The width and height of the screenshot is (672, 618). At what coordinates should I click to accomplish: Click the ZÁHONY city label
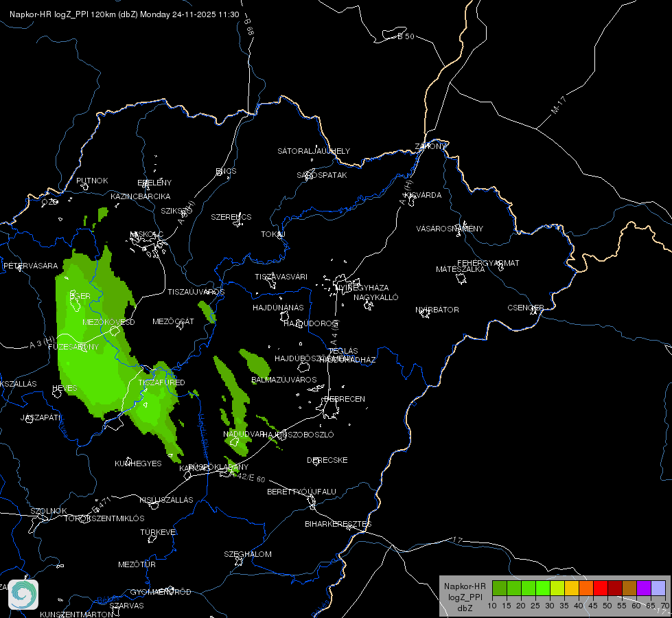point(430,146)
